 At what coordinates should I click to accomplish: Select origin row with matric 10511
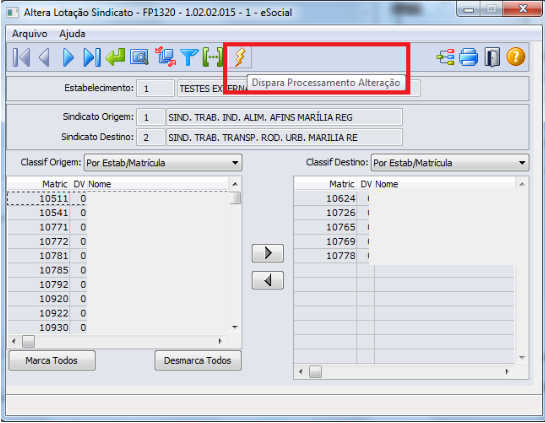coord(118,198)
